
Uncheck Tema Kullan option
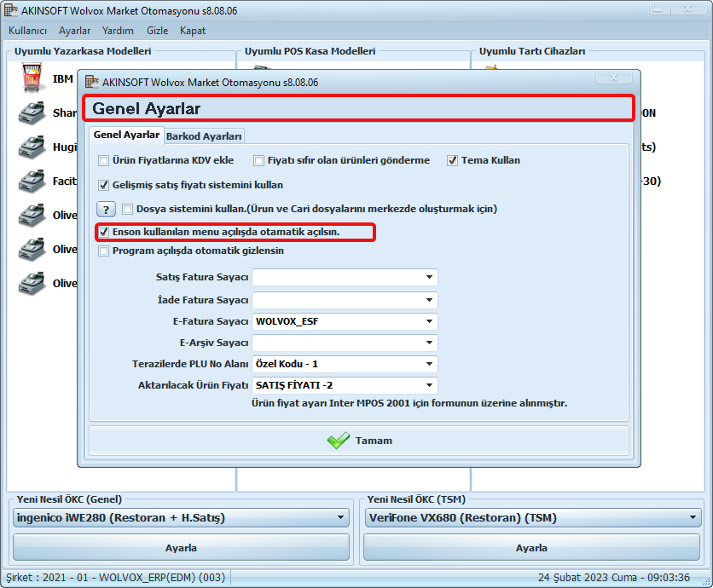click(x=452, y=160)
